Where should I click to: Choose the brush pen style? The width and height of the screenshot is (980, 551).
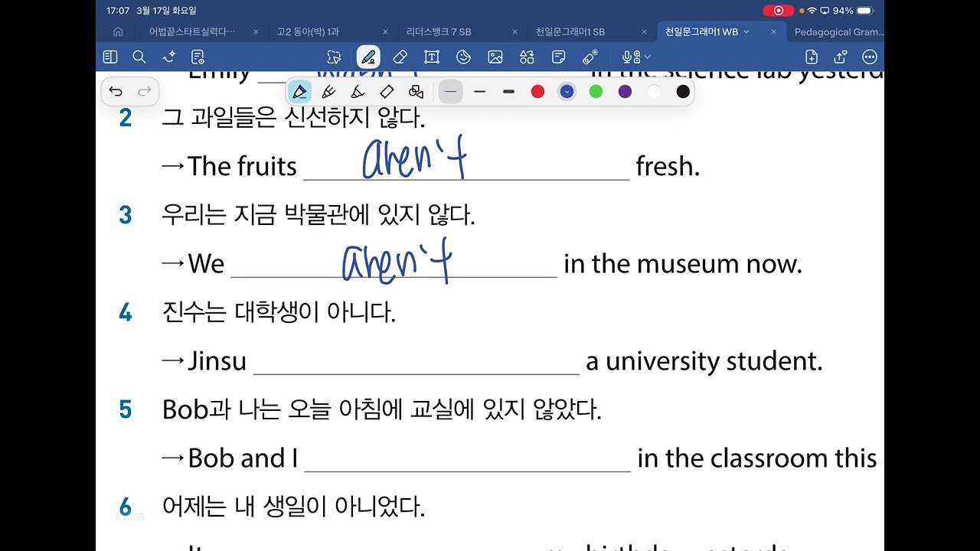[328, 92]
